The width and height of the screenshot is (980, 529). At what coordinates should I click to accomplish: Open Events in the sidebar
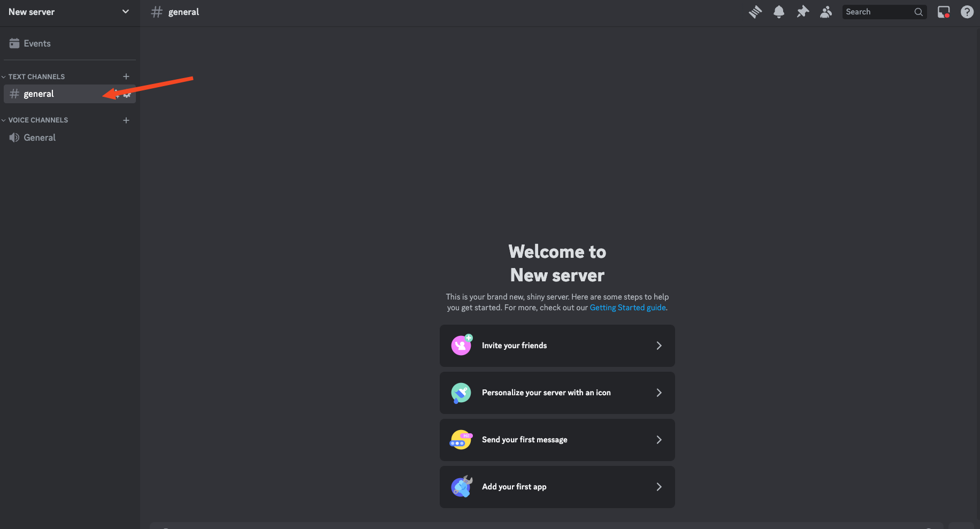point(37,44)
